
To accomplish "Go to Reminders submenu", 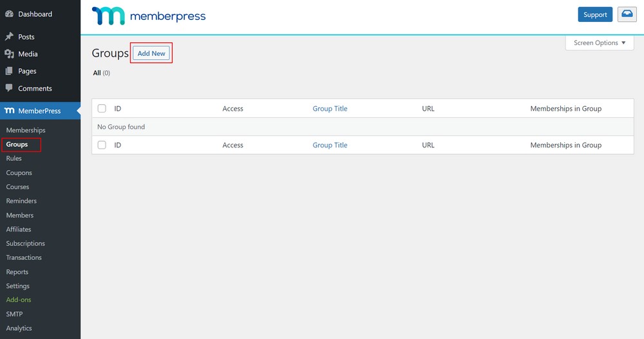I will click(21, 201).
